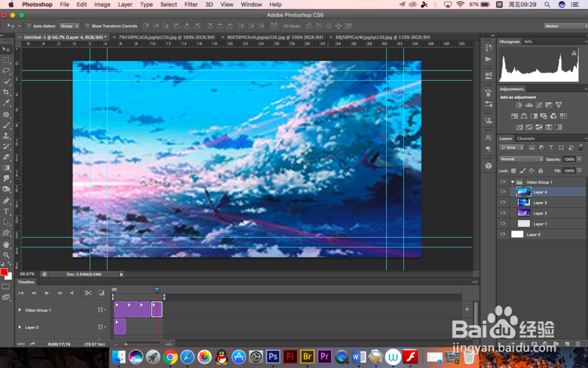Add a Brightness/Contrast adjustment
The height and width of the screenshot is (368, 588).
click(519, 105)
